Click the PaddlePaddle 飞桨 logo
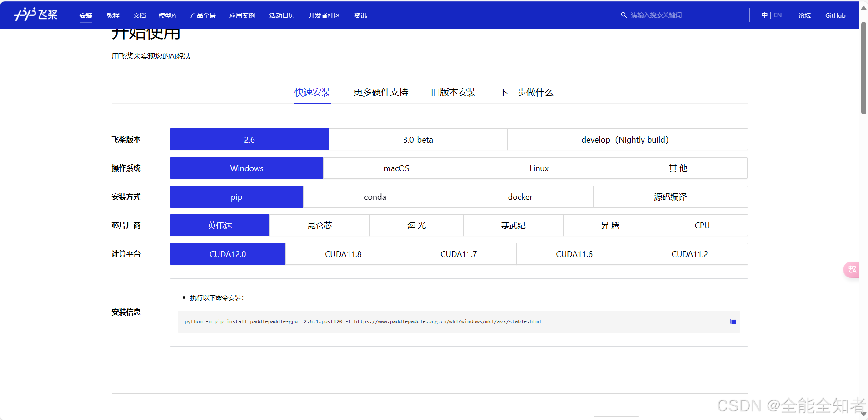The width and height of the screenshot is (868, 420). tap(35, 15)
